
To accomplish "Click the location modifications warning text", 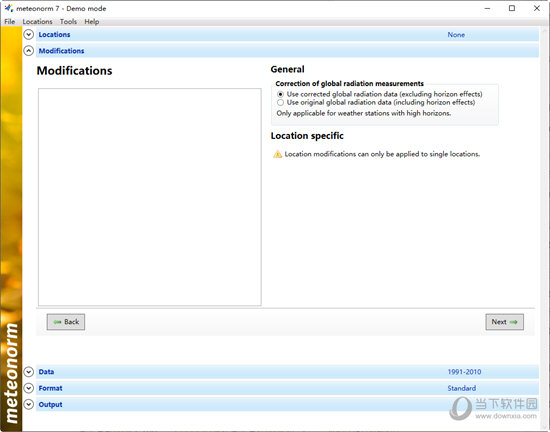I will pyautogui.click(x=382, y=154).
